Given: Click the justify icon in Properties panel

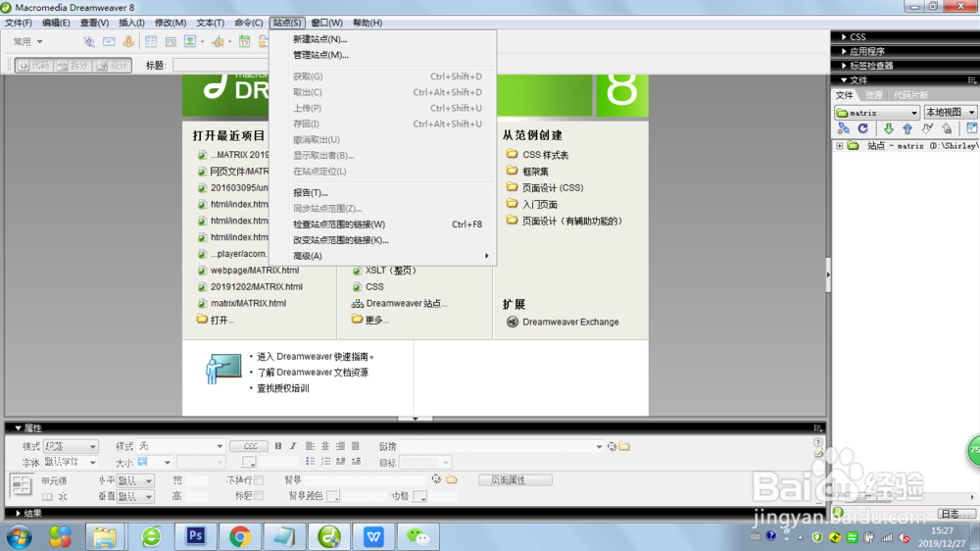Looking at the screenshot, I should click(355, 446).
